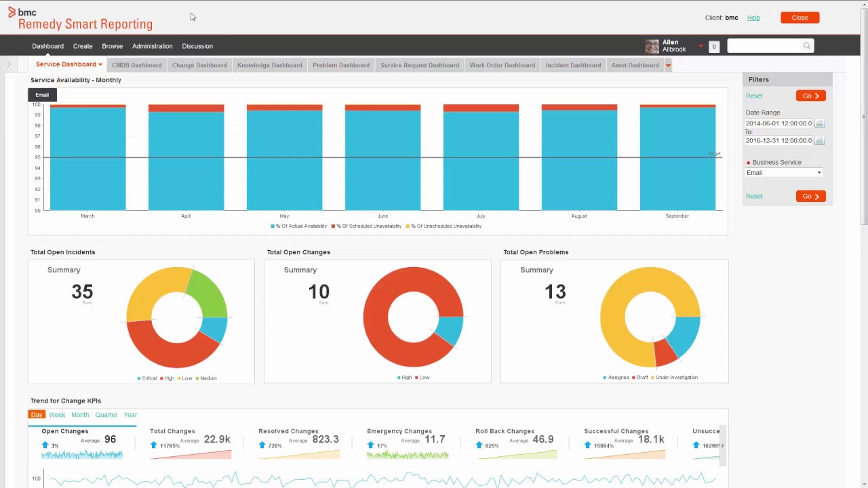Screen dimensions: 868x488
Task: Open the Browse menu
Action: (113, 46)
